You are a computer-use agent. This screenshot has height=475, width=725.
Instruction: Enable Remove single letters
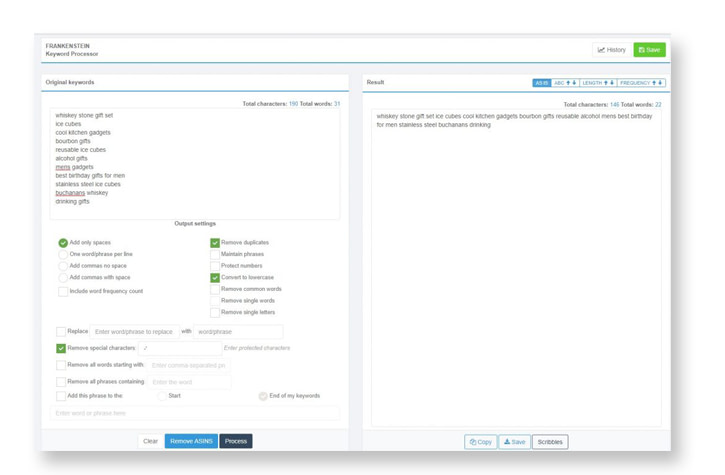[x=215, y=313]
